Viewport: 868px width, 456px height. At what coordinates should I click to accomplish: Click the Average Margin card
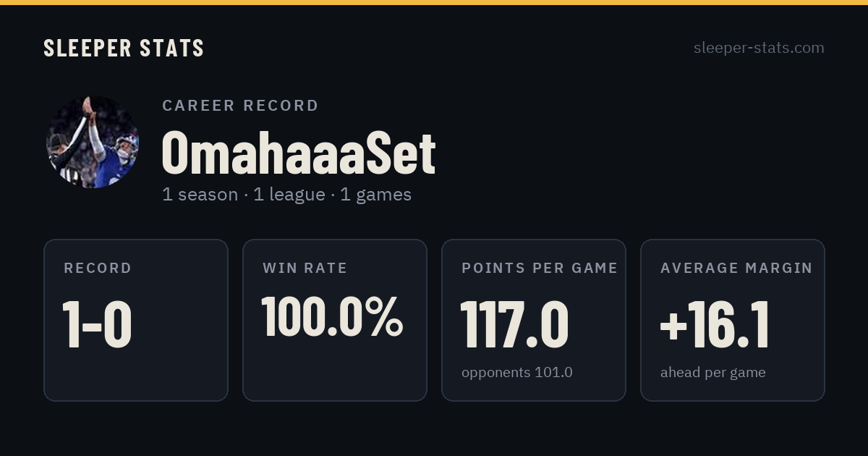[733, 320]
